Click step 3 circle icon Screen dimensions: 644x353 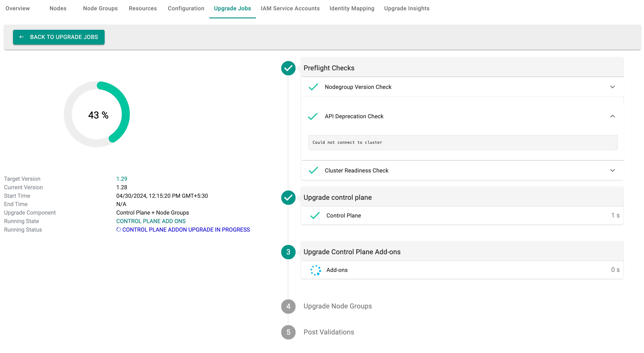coord(288,252)
